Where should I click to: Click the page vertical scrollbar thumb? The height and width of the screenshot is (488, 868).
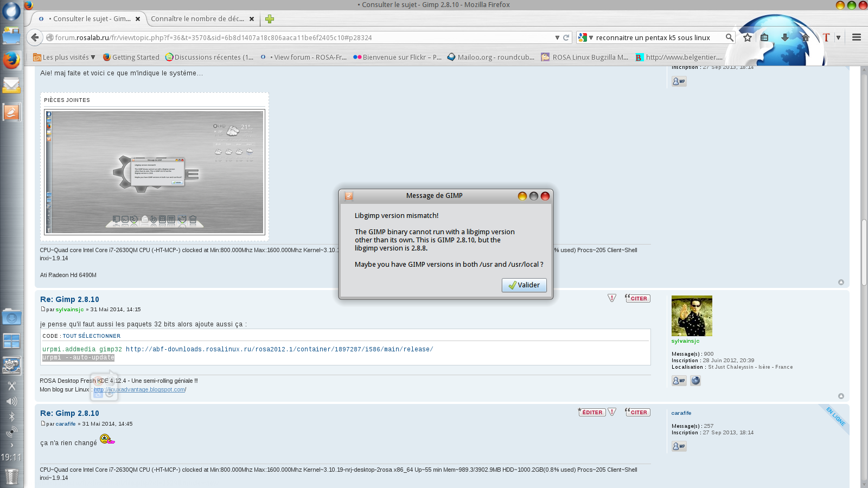[864, 252]
